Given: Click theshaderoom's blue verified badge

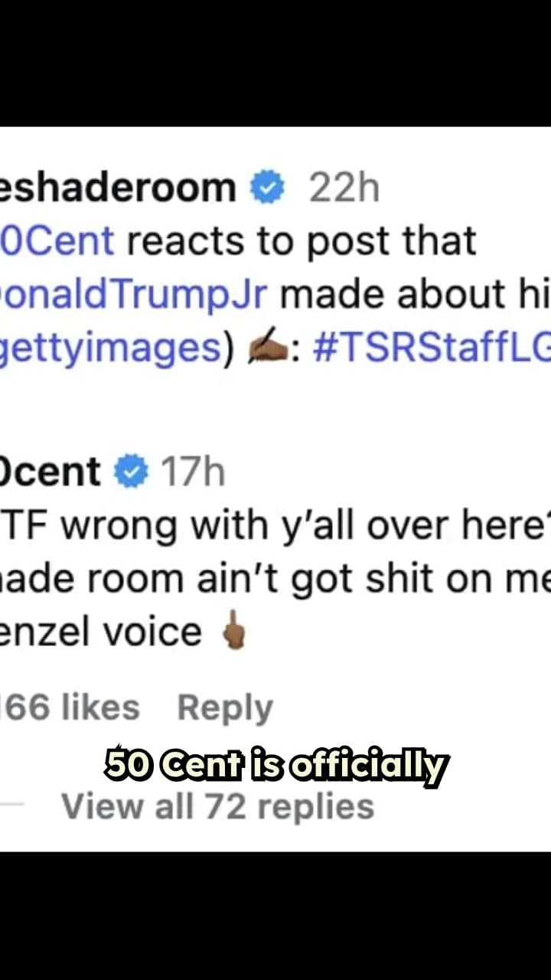Looking at the screenshot, I should 268,186.
